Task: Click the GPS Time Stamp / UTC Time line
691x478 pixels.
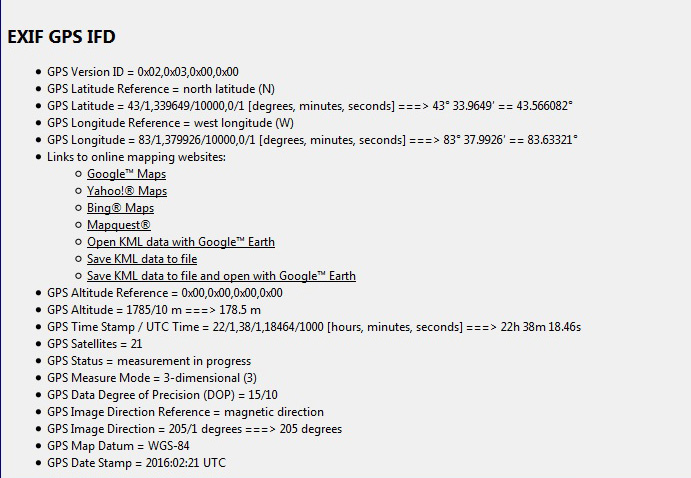Action: click(x=314, y=327)
